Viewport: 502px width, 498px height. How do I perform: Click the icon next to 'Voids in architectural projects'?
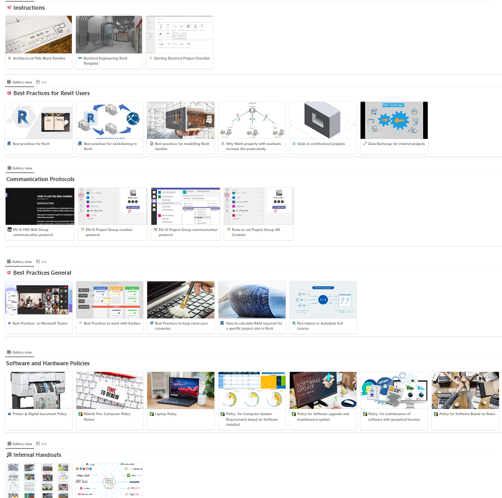[294, 144]
